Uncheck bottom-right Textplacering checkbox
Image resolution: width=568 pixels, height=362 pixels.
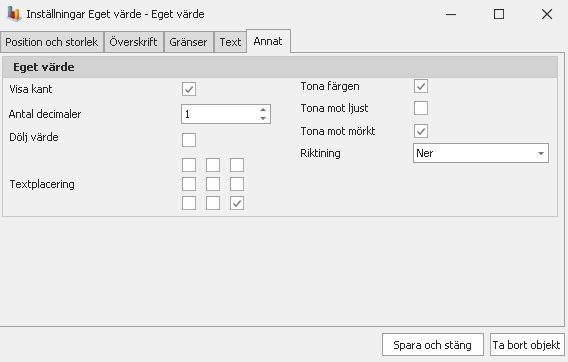point(237,203)
